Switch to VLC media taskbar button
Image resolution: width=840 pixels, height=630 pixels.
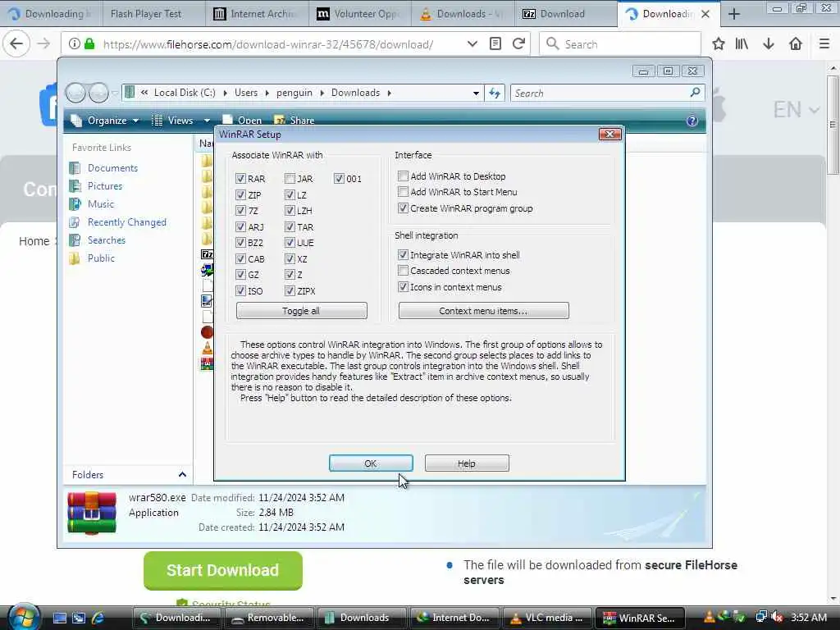click(547, 618)
